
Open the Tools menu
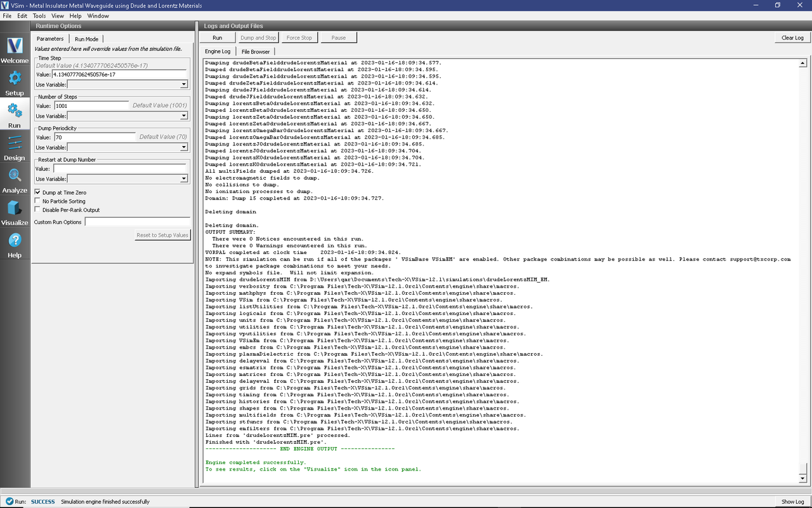(39, 15)
